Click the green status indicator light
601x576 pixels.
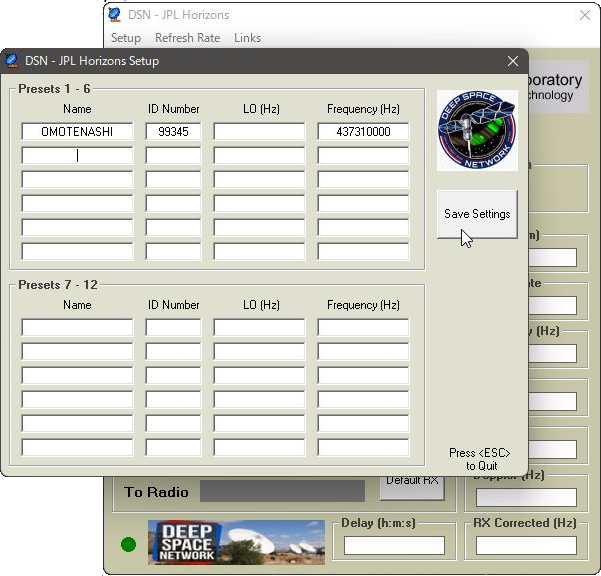[128, 545]
